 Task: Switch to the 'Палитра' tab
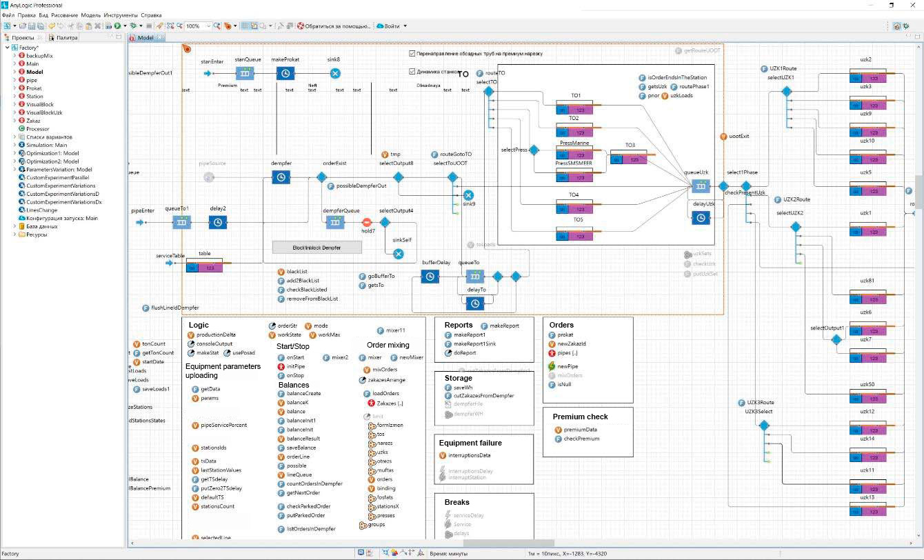pyautogui.click(x=67, y=38)
